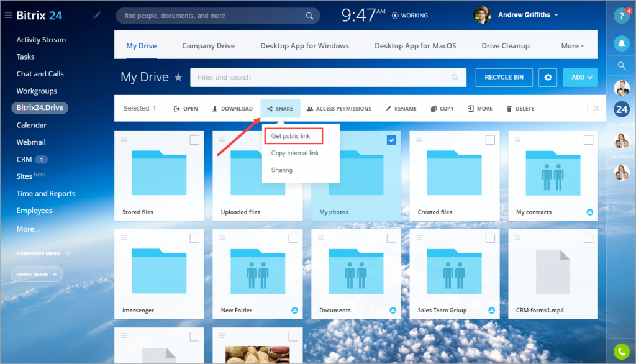Click the pencil edit icon beside the logo
The image size is (636, 364).
[x=97, y=15]
